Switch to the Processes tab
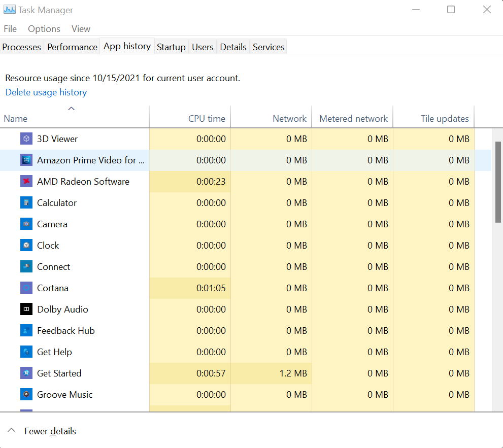 21,47
